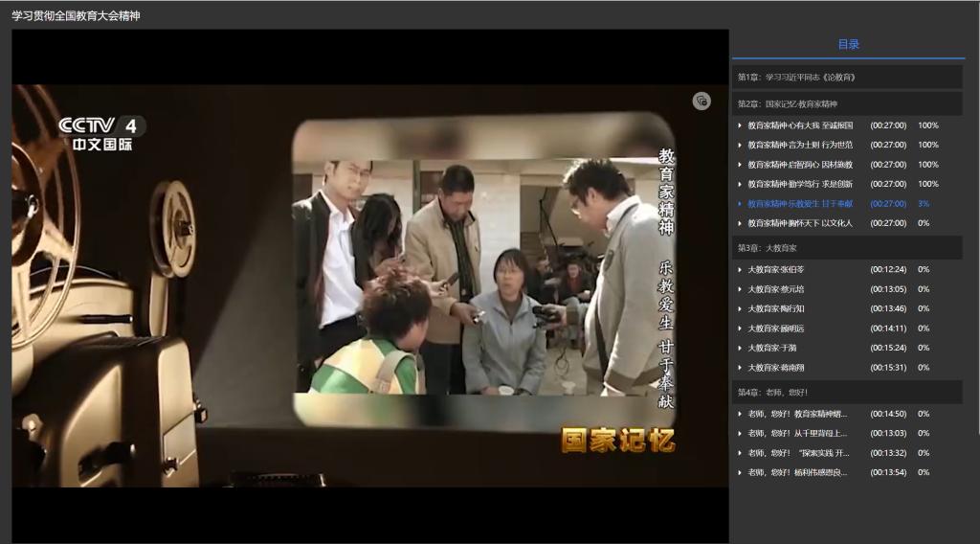Expand or collapse 第3章 大教育家 section
Viewport: 980px width, 544px height.
[847, 247]
